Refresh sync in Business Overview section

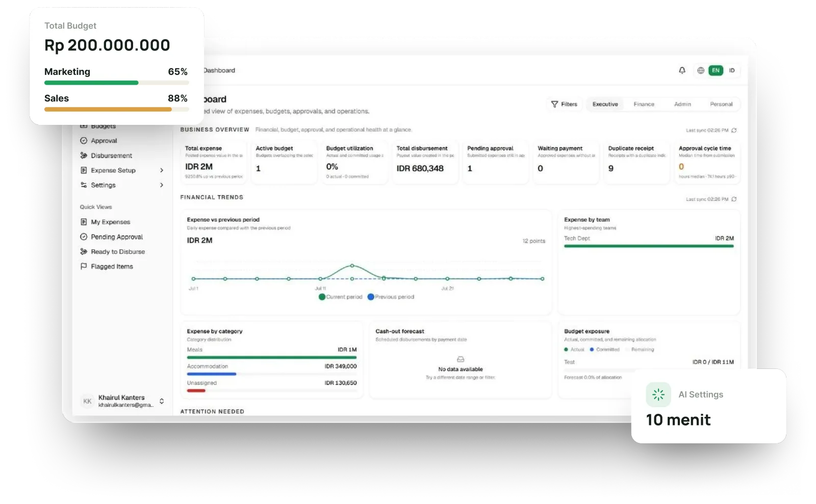click(x=734, y=130)
